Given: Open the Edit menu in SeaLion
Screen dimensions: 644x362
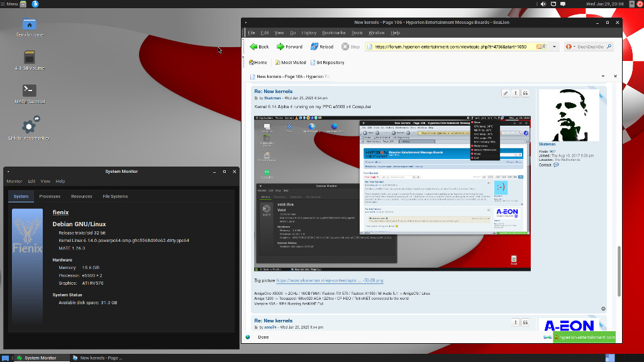Looking at the screenshot, I should click(x=265, y=33).
